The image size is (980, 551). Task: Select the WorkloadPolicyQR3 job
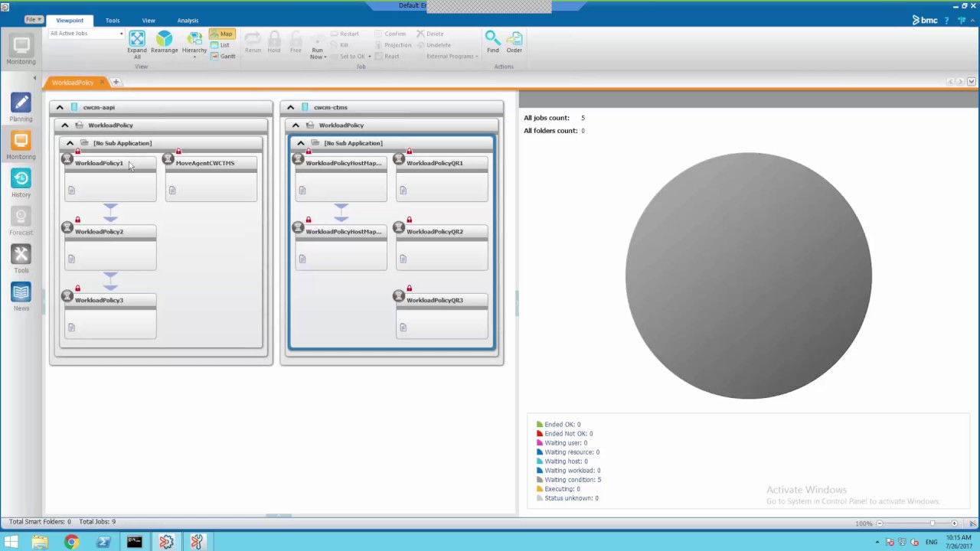tap(442, 316)
